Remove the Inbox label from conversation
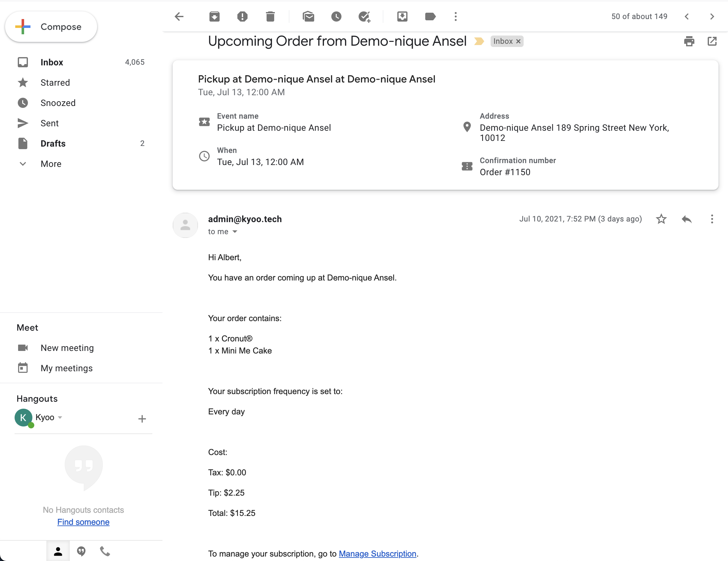Screen dimensions: 728x561 click(518, 41)
